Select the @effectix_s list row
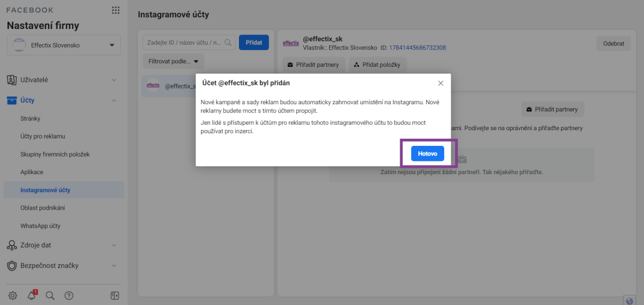Image resolution: width=644 pixels, height=305 pixels. click(169, 86)
